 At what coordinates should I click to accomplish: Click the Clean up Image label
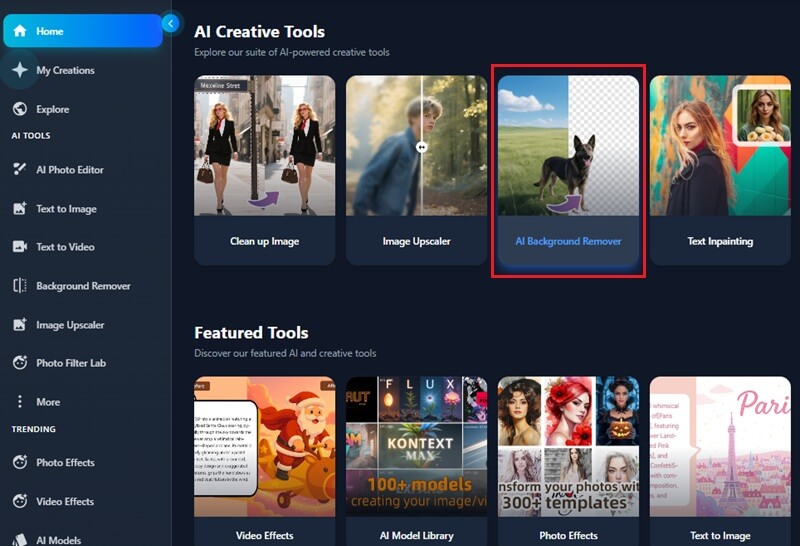264,241
